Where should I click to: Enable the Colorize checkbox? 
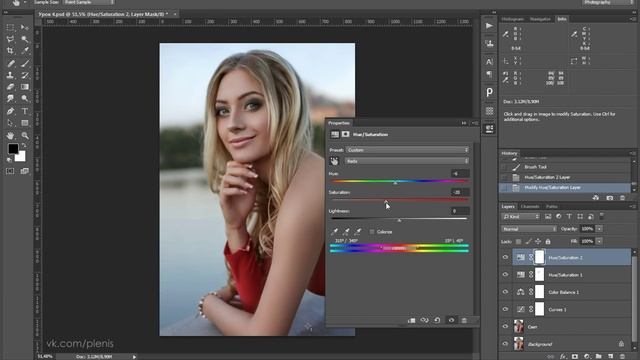(x=372, y=232)
